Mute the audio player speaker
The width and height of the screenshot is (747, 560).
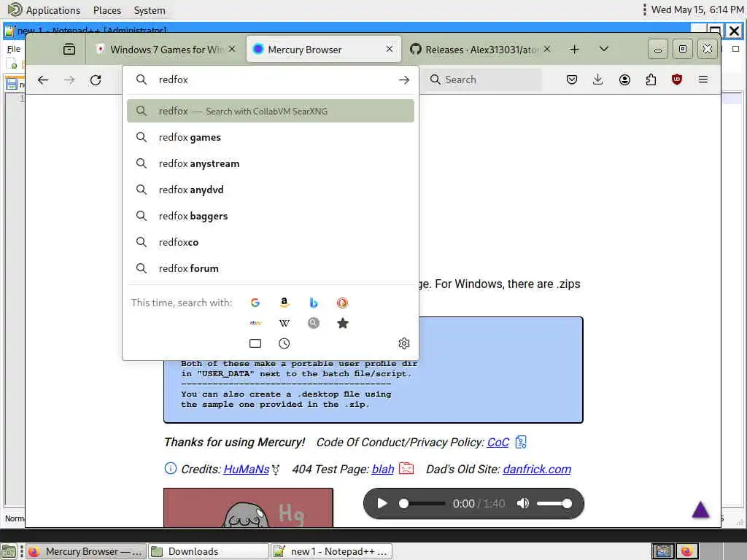pos(523,503)
